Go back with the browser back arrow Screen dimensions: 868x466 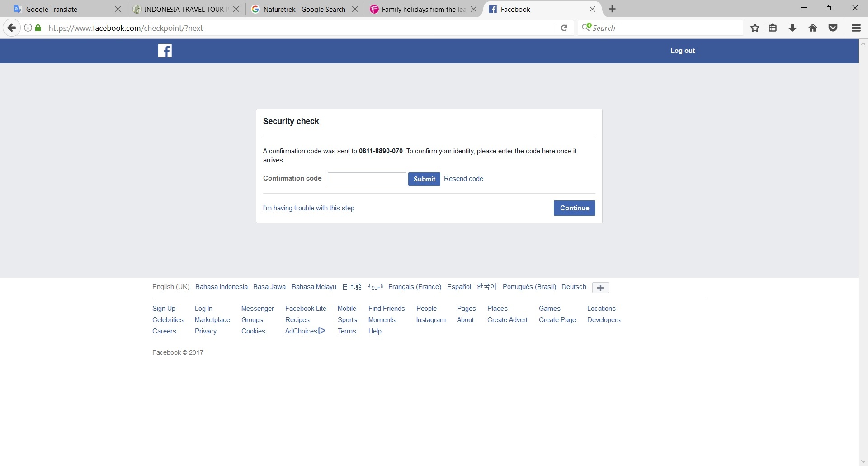tap(12, 28)
